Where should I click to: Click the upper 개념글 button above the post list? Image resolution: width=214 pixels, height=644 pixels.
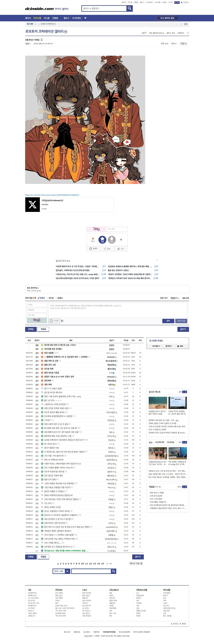pos(43,329)
